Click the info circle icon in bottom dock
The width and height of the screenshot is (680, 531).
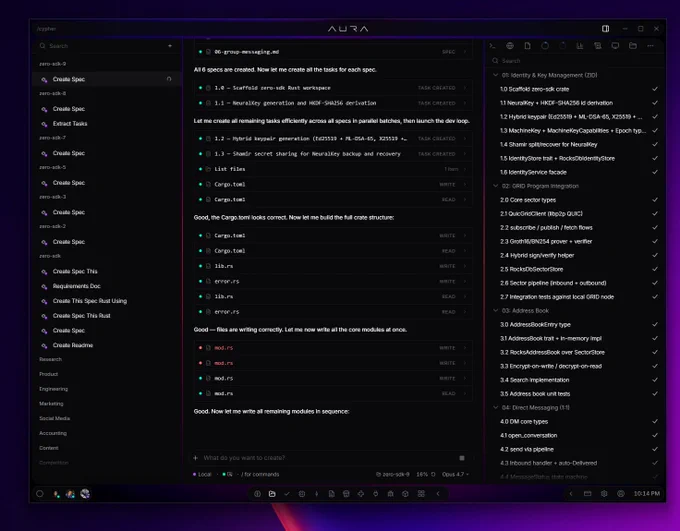point(257,494)
